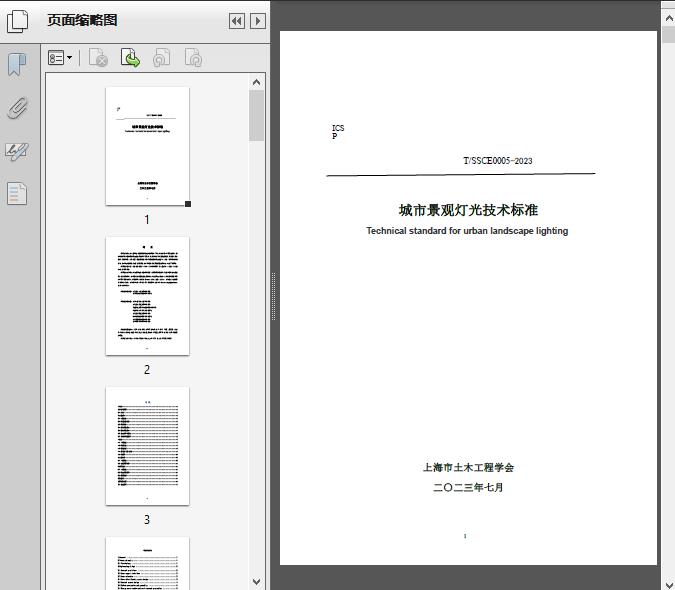Click the thumbnail panel scrollbar thumb
The height and width of the screenshot is (590, 675).
click(257, 115)
